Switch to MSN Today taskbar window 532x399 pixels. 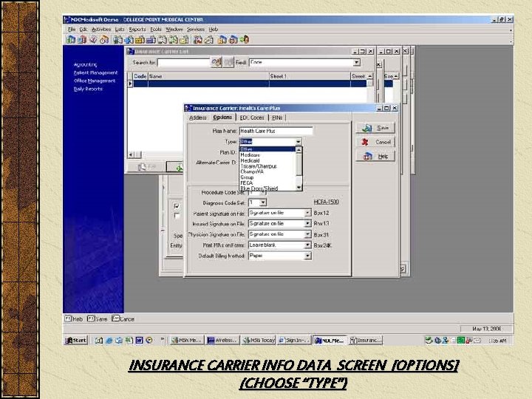pos(258,340)
